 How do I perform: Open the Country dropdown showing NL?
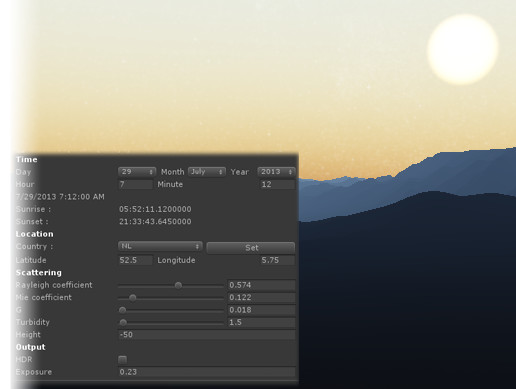(160, 246)
